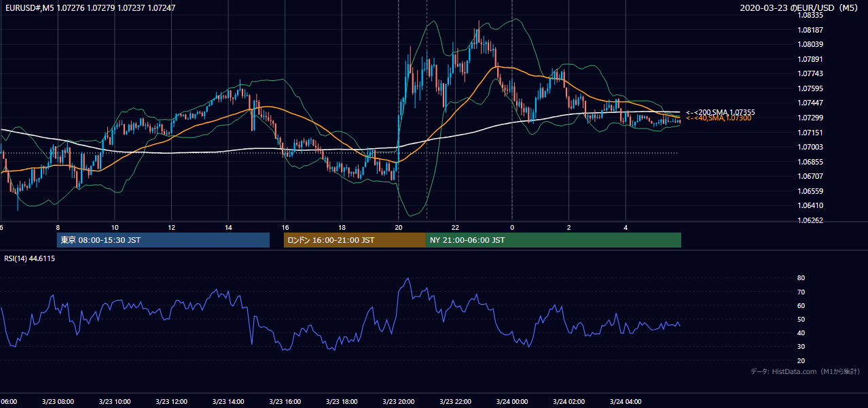
Task: Click the NY 21:00-06:00 JST session bar
Action: [x=554, y=240]
